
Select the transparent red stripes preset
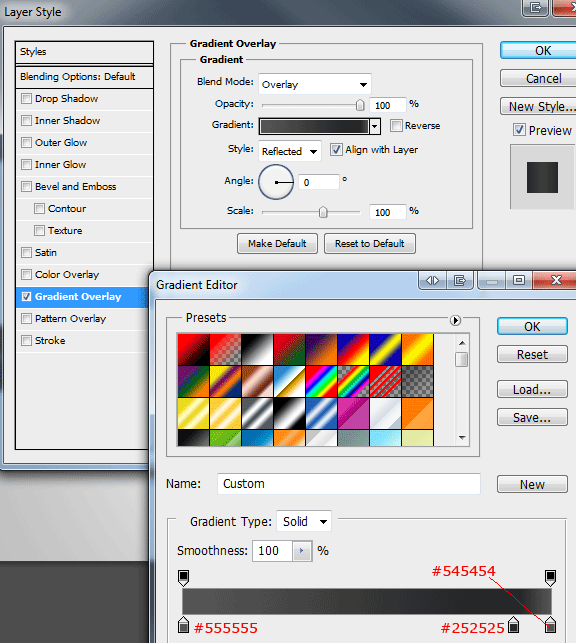[x=385, y=381]
